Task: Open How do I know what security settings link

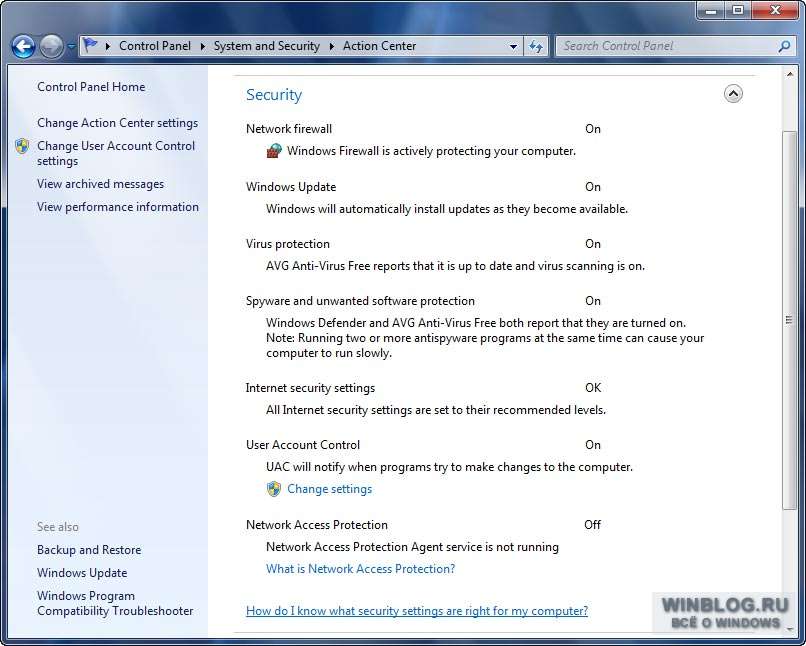Action: point(417,611)
